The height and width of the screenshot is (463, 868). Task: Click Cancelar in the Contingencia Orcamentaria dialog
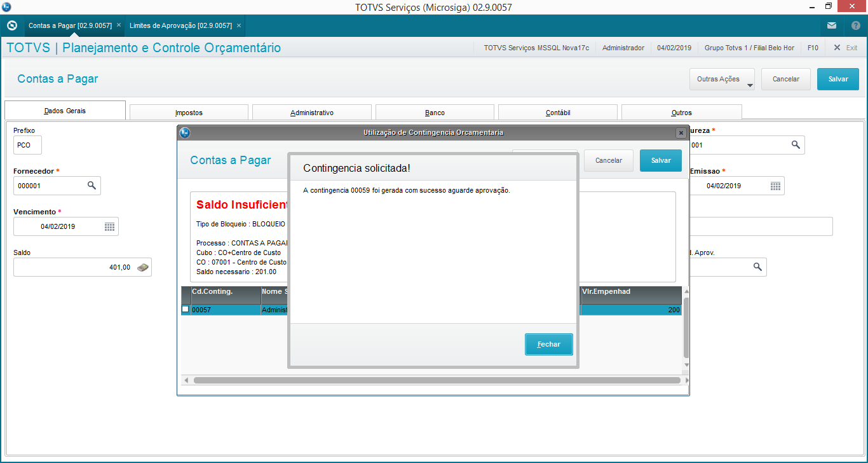(609, 161)
